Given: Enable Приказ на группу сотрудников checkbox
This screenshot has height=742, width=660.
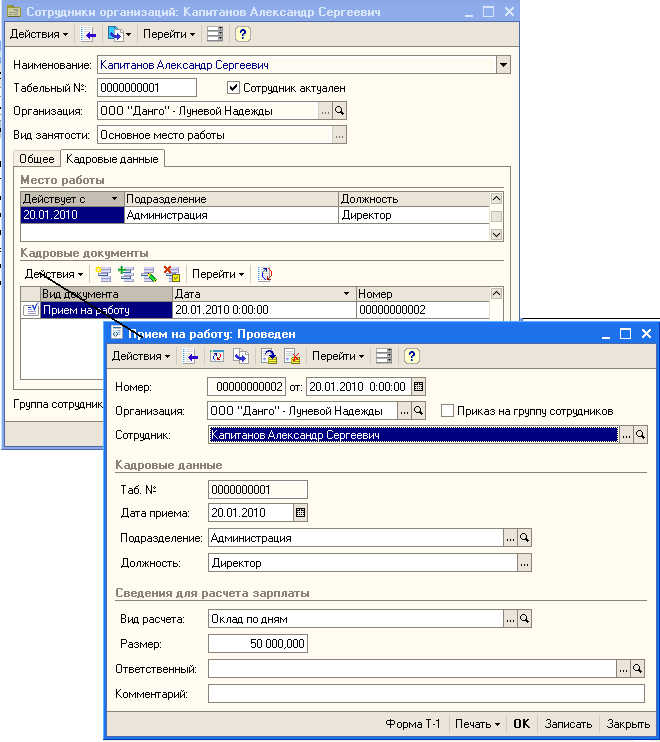Looking at the screenshot, I should pos(447,411).
